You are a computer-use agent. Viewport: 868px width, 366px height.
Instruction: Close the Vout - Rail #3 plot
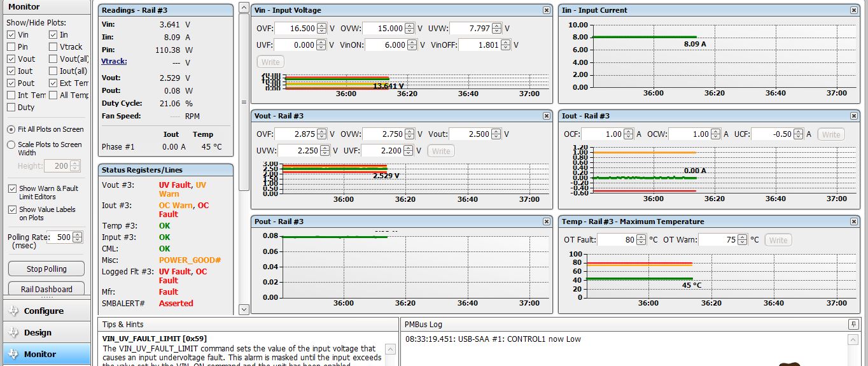point(547,116)
